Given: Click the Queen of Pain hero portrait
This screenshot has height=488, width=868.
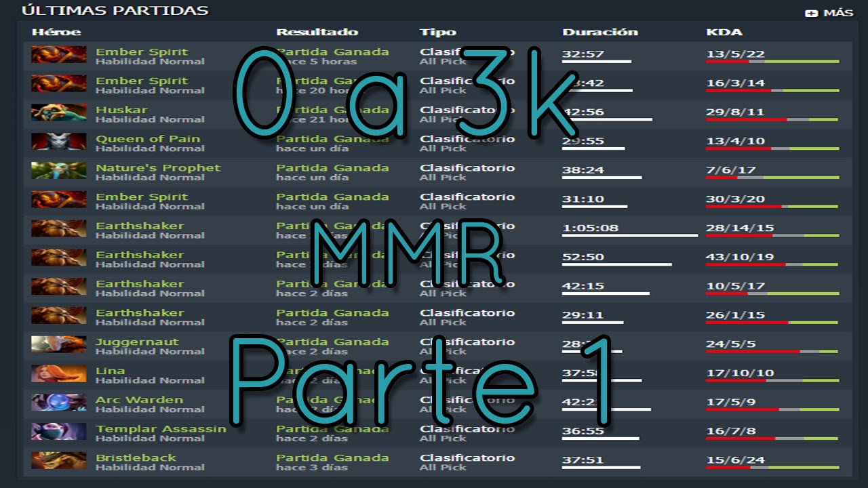Looking at the screenshot, I should pyautogui.click(x=58, y=142).
